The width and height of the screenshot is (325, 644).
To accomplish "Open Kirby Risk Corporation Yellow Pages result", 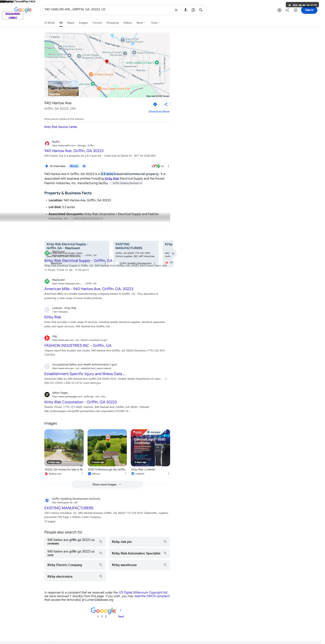I will coord(81,402).
